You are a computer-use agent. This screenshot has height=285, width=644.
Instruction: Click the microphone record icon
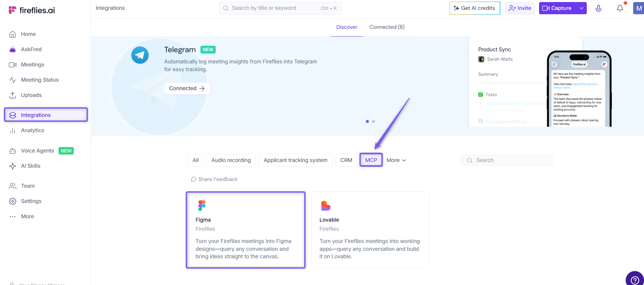click(599, 8)
